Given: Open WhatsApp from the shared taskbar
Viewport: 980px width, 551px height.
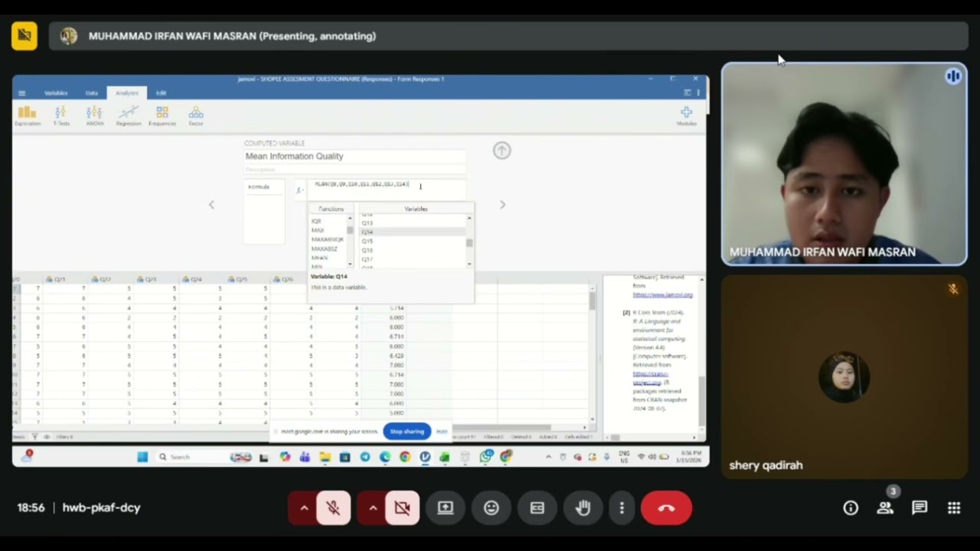Looking at the screenshot, I should pyautogui.click(x=485, y=457).
